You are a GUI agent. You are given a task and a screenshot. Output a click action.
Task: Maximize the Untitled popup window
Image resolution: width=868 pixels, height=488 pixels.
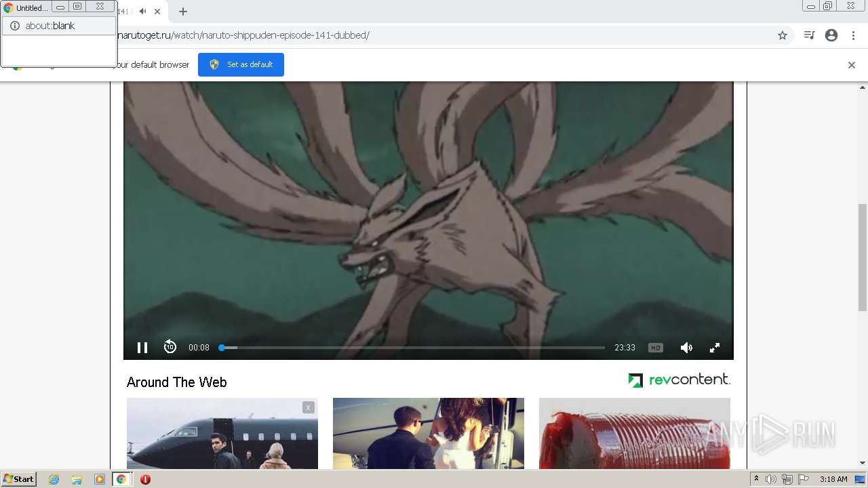click(77, 7)
